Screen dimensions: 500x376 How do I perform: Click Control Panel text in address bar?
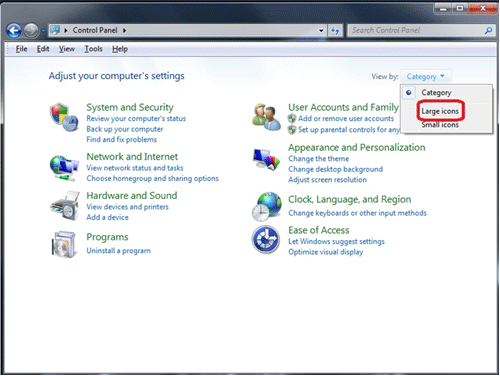(x=95, y=30)
